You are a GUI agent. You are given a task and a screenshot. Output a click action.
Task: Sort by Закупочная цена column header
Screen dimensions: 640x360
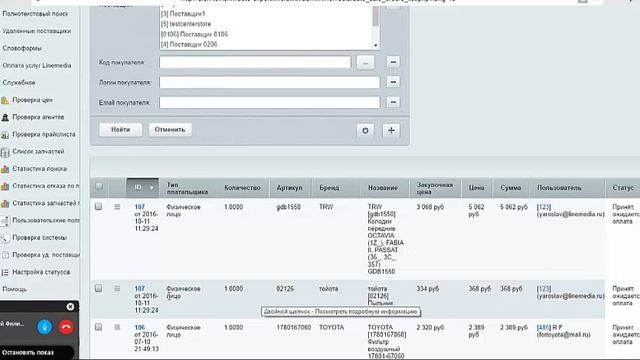point(435,188)
